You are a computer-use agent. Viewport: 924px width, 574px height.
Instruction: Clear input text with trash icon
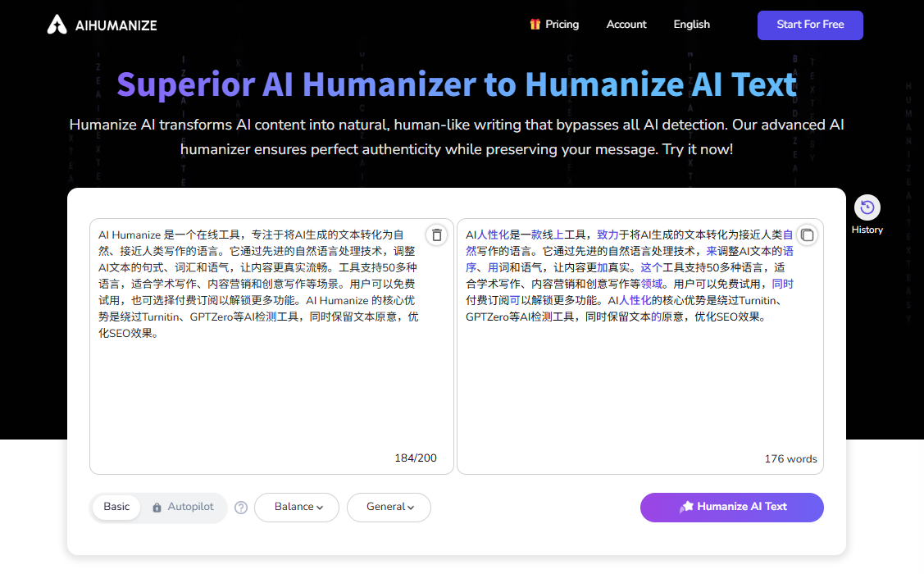437,235
